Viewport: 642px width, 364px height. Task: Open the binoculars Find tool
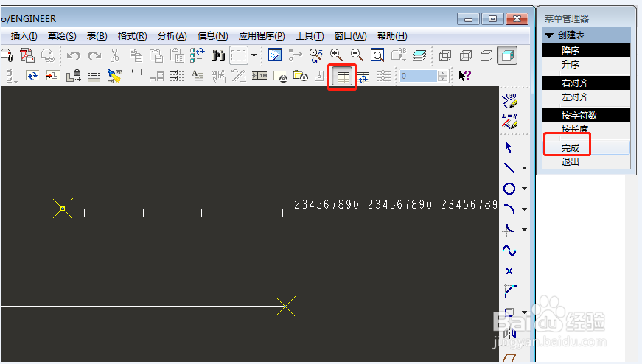(218, 55)
